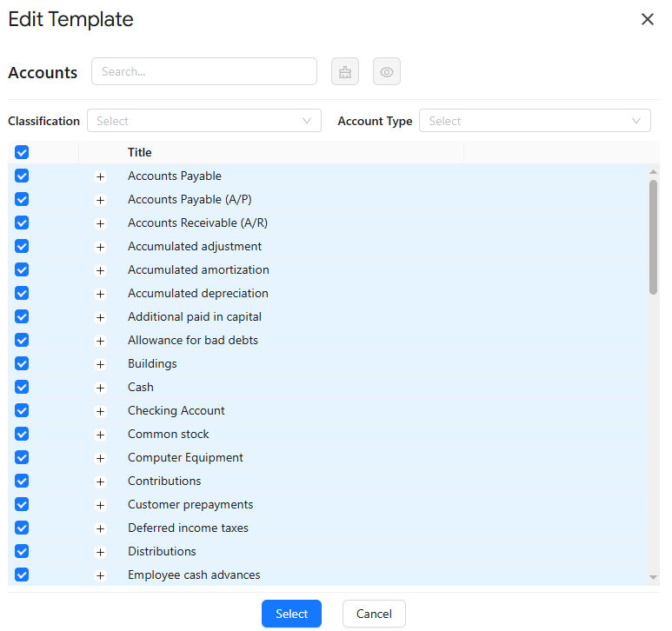Uncheck the Cash row checkbox

[x=22, y=387]
